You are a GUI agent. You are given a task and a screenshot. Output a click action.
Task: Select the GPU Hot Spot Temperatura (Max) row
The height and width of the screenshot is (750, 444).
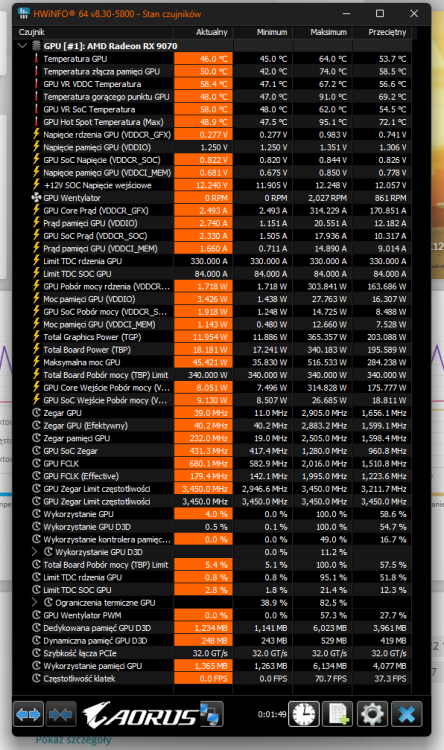214,122
